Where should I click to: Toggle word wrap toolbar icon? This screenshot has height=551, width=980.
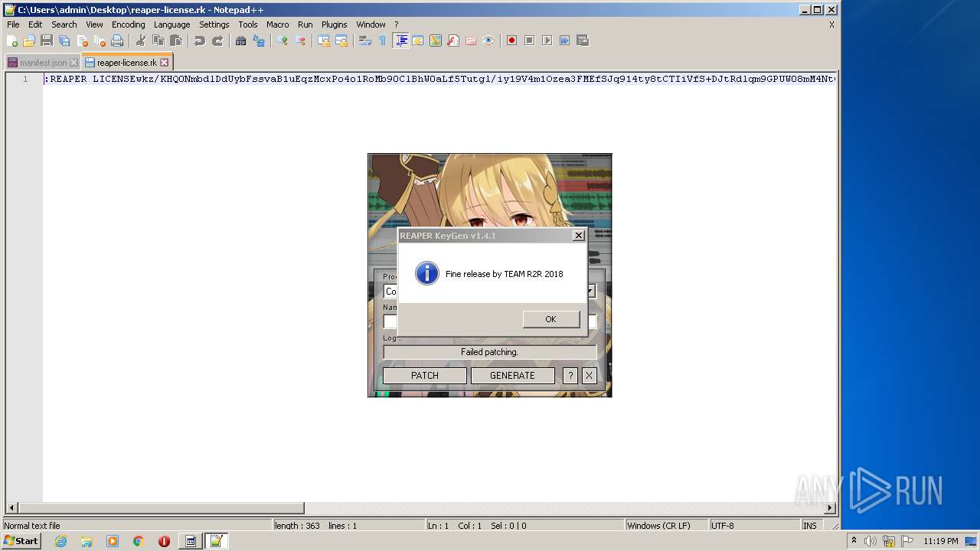tap(365, 41)
